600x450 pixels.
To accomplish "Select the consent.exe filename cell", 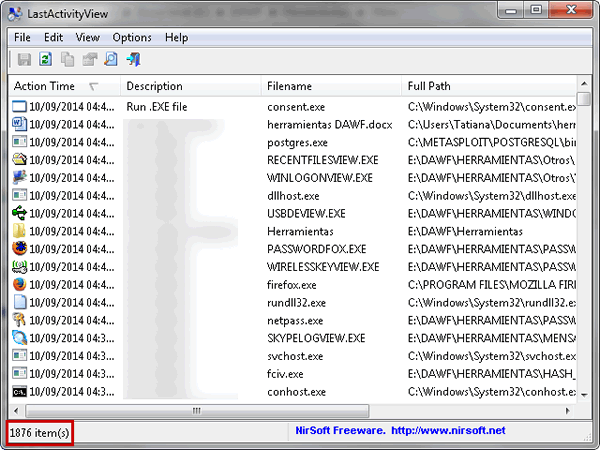I will click(296, 107).
